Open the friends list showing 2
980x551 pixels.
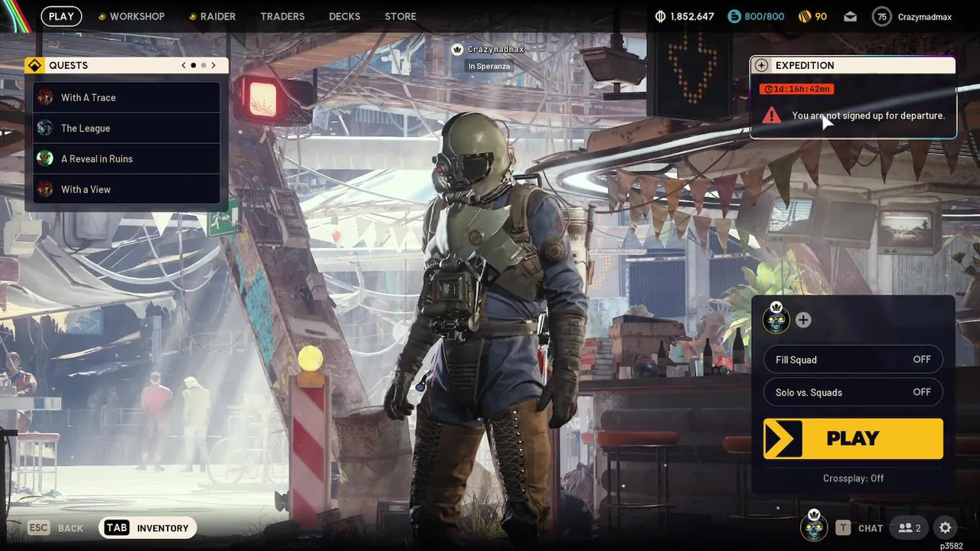click(x=909, y=528)
